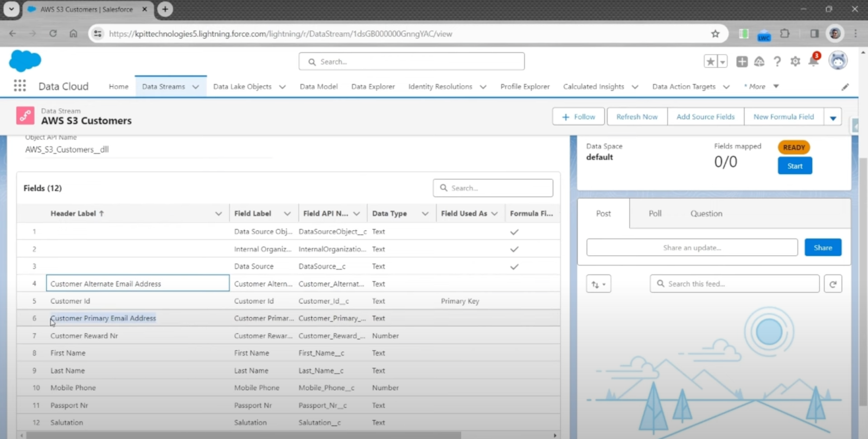Open browser extensions puzzle icon

pyautogui.click(x=784, y=34)
